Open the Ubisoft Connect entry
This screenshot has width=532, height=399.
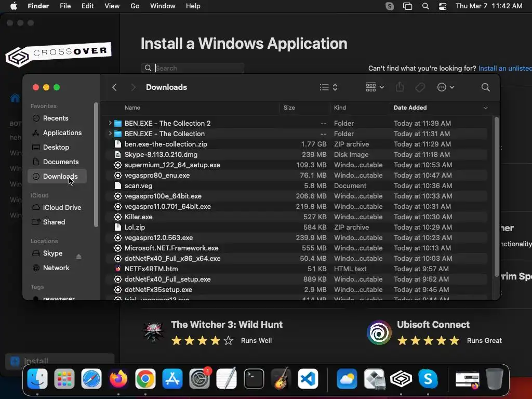click(x=434, y=332)
